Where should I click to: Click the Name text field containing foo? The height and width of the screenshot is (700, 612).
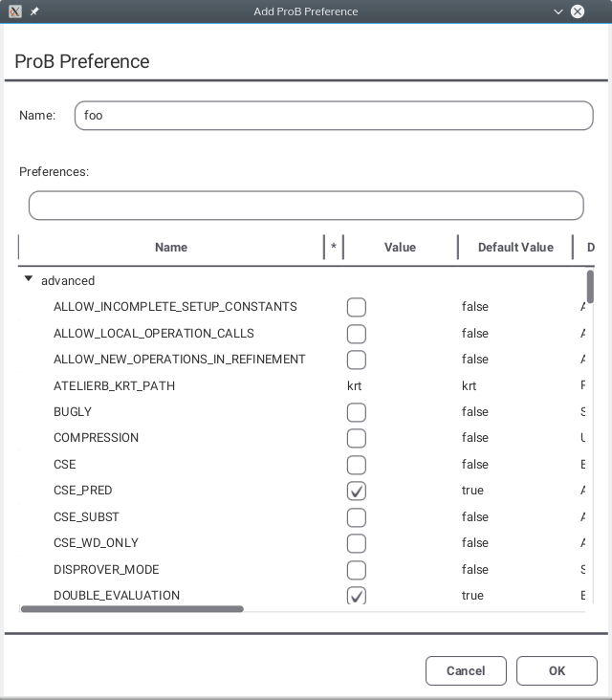[x=334, y=116]
